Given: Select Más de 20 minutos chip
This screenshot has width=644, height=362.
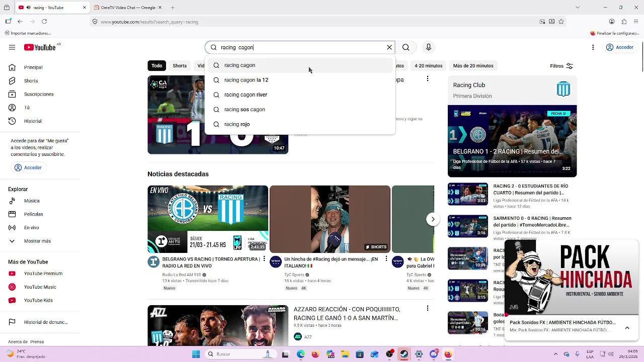Looking at the screenshot, I should (473, 66).
